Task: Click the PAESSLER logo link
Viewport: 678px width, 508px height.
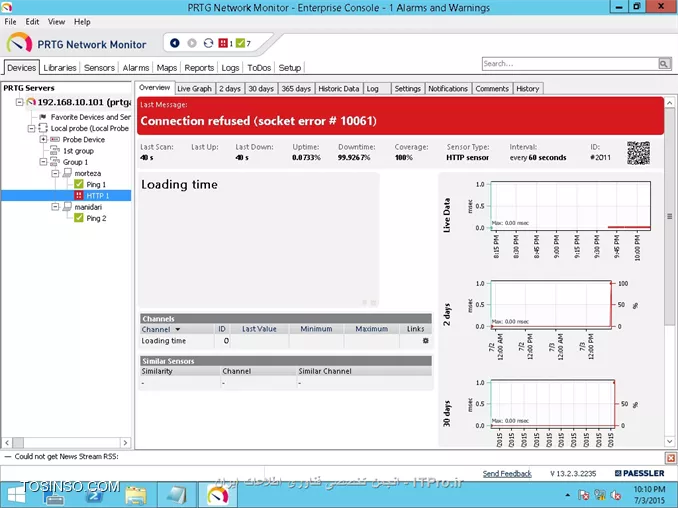Action: pos(640,473)
